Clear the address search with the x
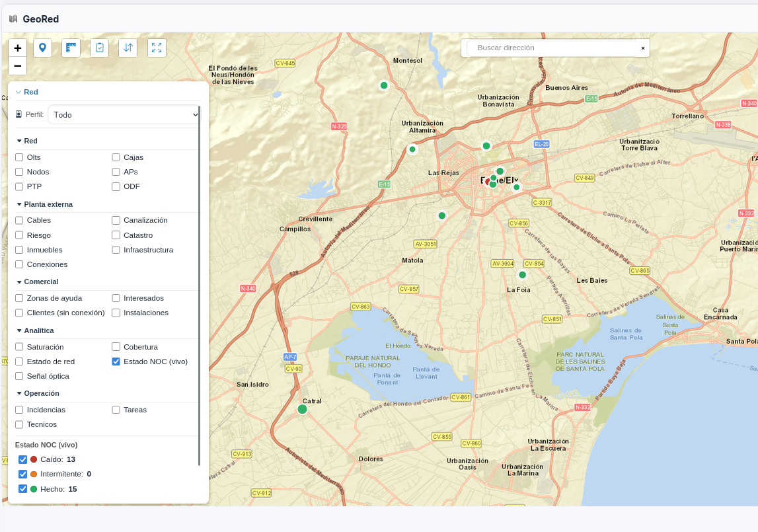The width and height of the screenshot is (758, 532). 643,48
